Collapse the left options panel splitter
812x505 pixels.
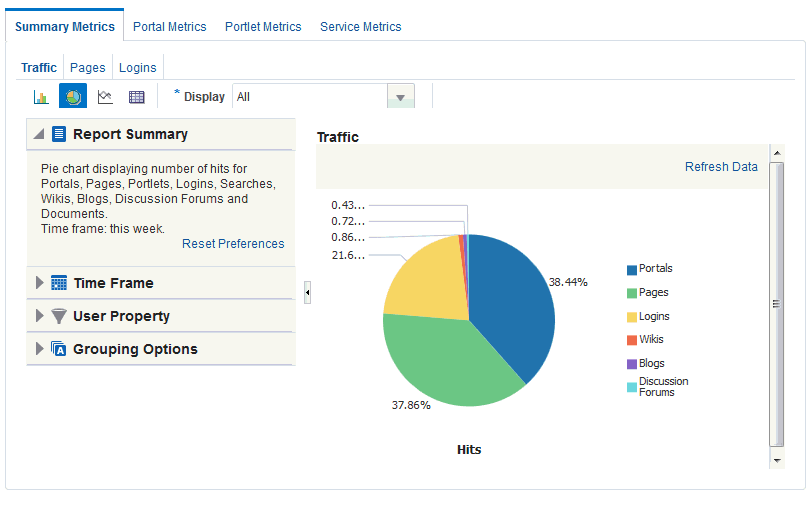pos(308,293)
